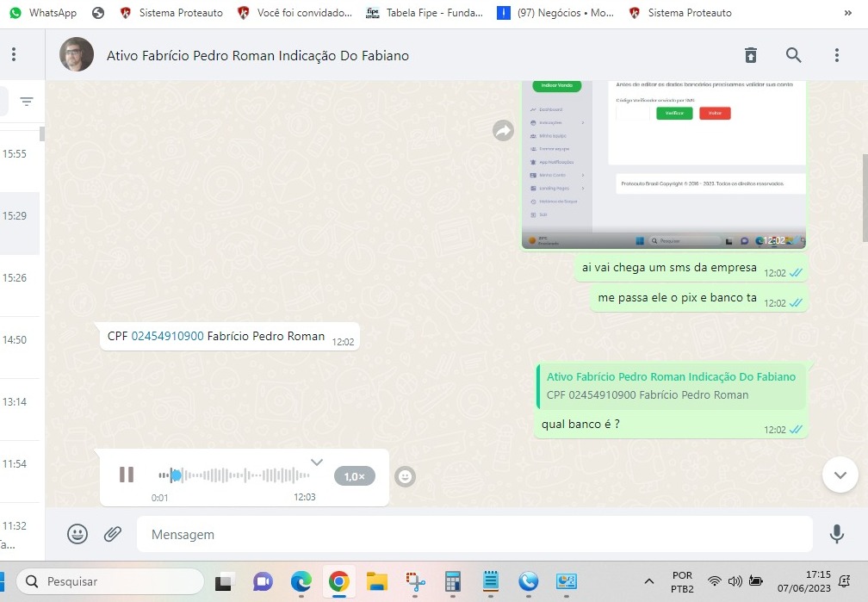Toggle playback speed 1,0× button

pos(354,476)
